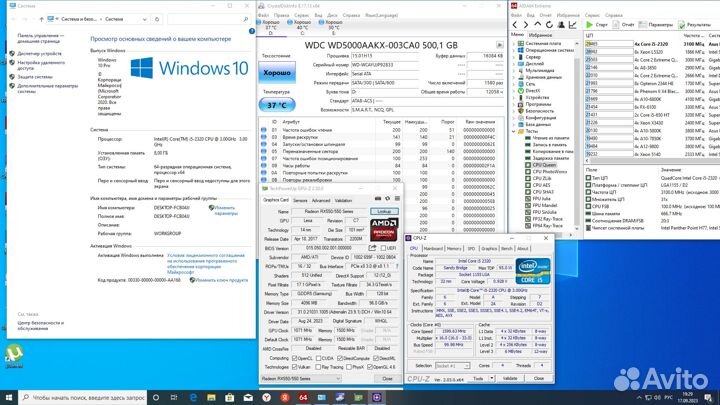This screenshot has width=720, height=405.
Task: Open GPU selection dropdown in GPU-Z
Action: click(301, 378)
